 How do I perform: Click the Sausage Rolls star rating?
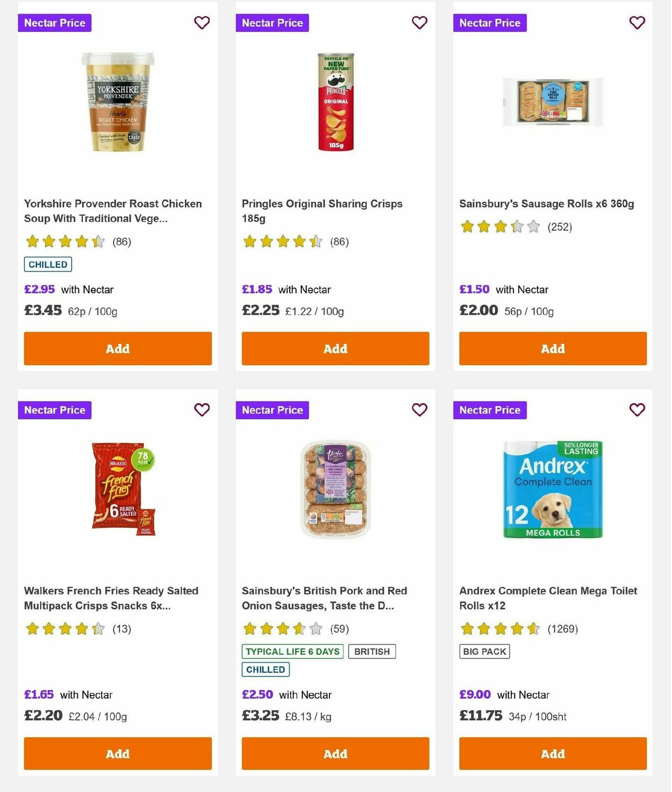(x=500, y=227)
